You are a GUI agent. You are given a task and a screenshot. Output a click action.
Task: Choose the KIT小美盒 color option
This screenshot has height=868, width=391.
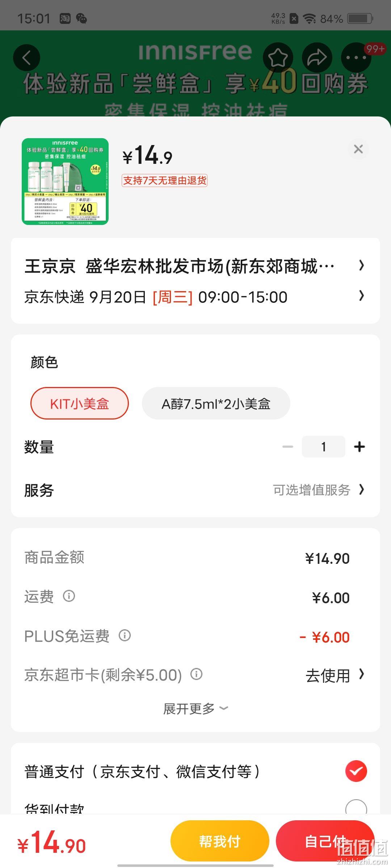pos(80,404)
